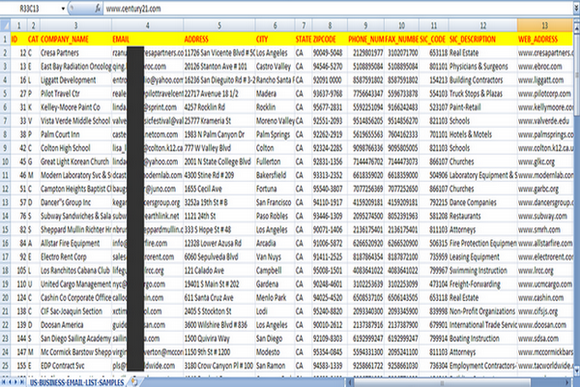Screen dimensions: 580x387
Task: Go to the first sheet using the navigation arrow
Action: pyautogui.click(x=4, y=382)
